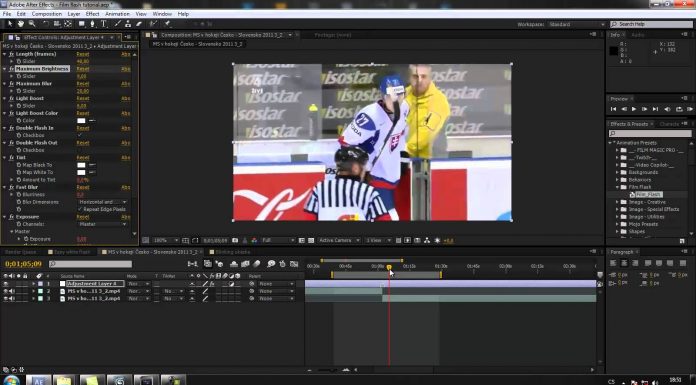The width and height of the screenshot is (696, 385).
Task: Hide video of layer 3 mp4
Action: pos(6,299)
